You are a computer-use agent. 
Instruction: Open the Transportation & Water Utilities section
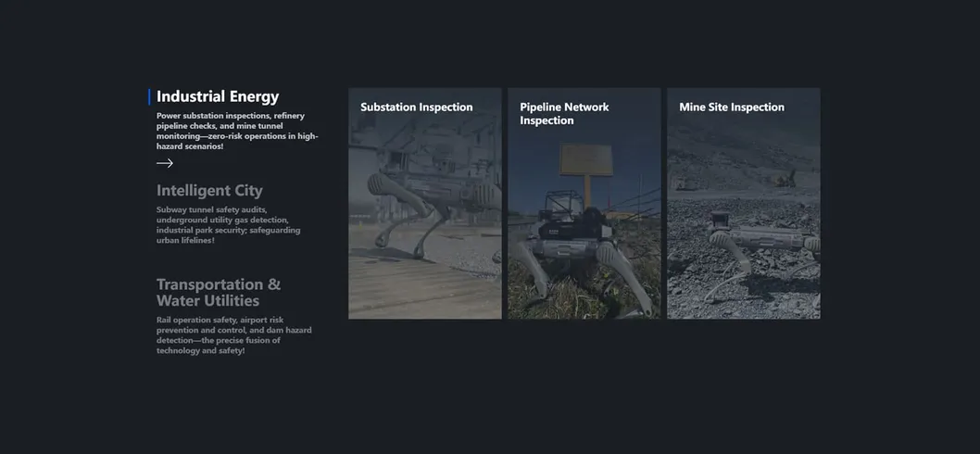click(219, 293)
